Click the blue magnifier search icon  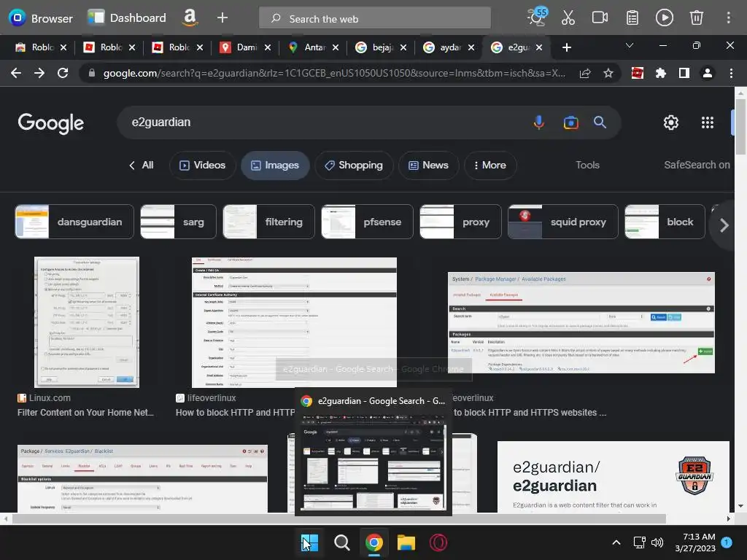coord(600,122)
